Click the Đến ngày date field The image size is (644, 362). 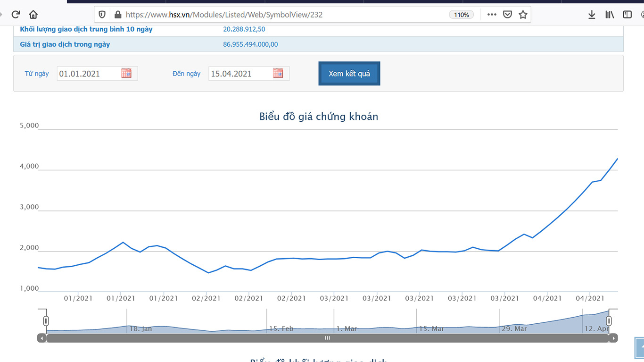[x=240, y=74]
